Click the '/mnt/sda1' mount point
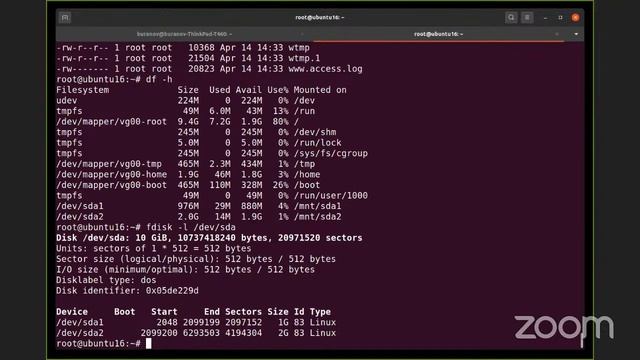The image size is (640, 360). pos(318,207)
